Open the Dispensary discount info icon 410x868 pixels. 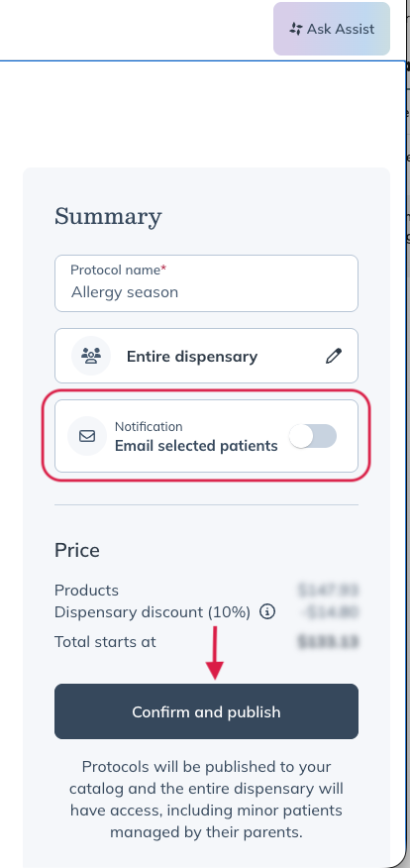tap(267, 612)
